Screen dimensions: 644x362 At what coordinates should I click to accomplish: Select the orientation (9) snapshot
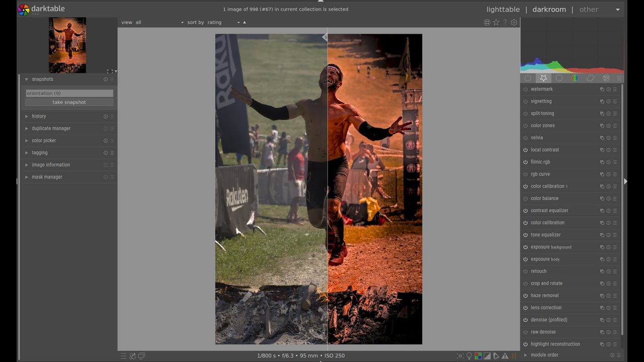pos(69,93)
